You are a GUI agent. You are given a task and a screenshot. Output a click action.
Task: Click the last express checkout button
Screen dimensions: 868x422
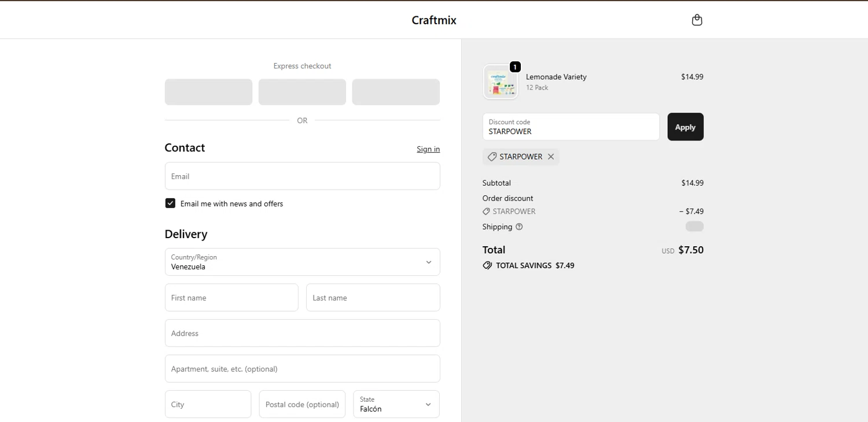pos(396,92)
